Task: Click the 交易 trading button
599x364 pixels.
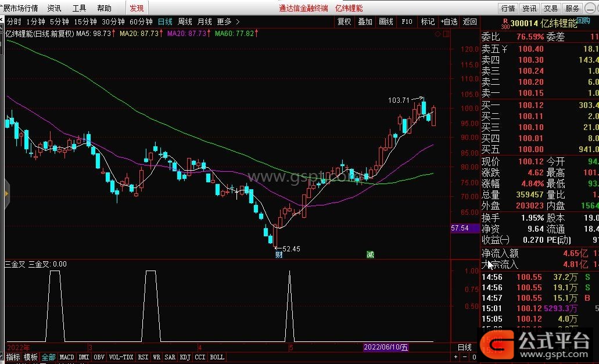Action: [x=551, y=8]
